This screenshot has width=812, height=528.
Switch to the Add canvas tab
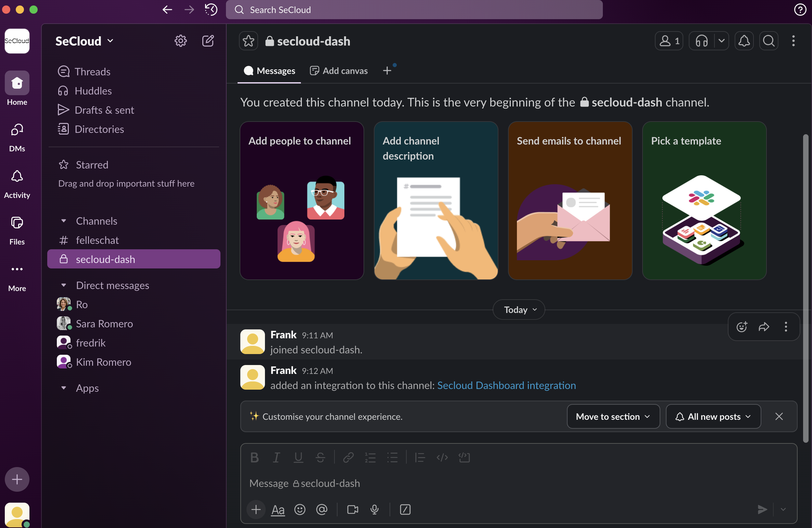coord(339,71)
